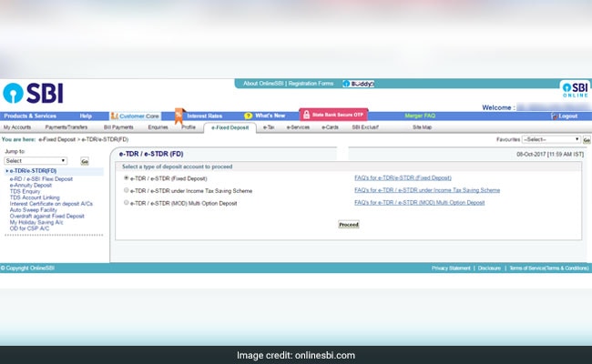Click the Logout link
Screen dimensions: 592x364
coord(567,116)
